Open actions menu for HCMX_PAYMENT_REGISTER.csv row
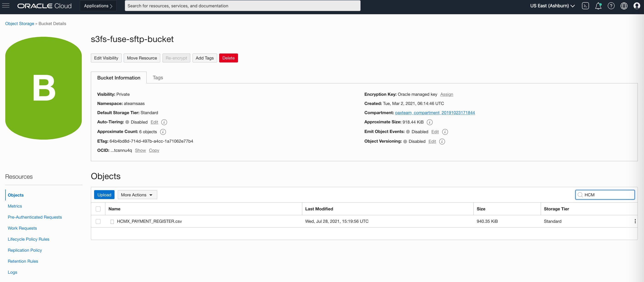Image resolution: width=644 pixels, height=282 pixels. [635, 221]
